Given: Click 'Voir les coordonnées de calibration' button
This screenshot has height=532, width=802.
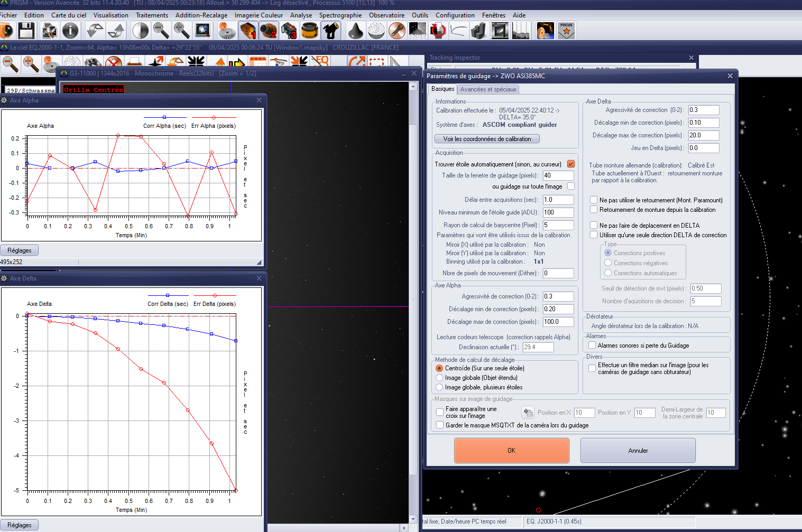Looking at the screenshot, I should pyautogui.click(x=487, y=139).
